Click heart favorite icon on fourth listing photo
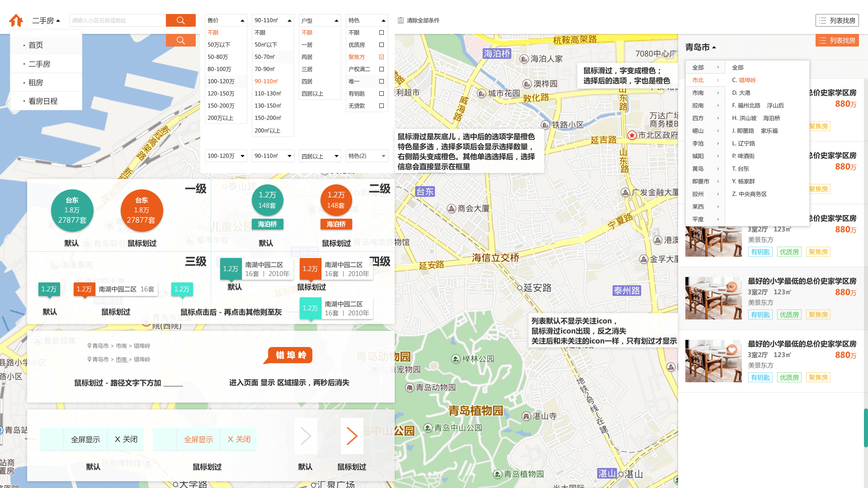Screen dimensions: 868x488 coord(732,287)
